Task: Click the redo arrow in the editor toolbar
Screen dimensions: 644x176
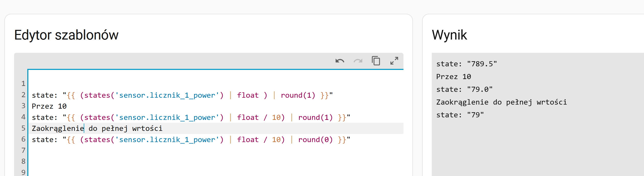Action: tap(358, 61)
